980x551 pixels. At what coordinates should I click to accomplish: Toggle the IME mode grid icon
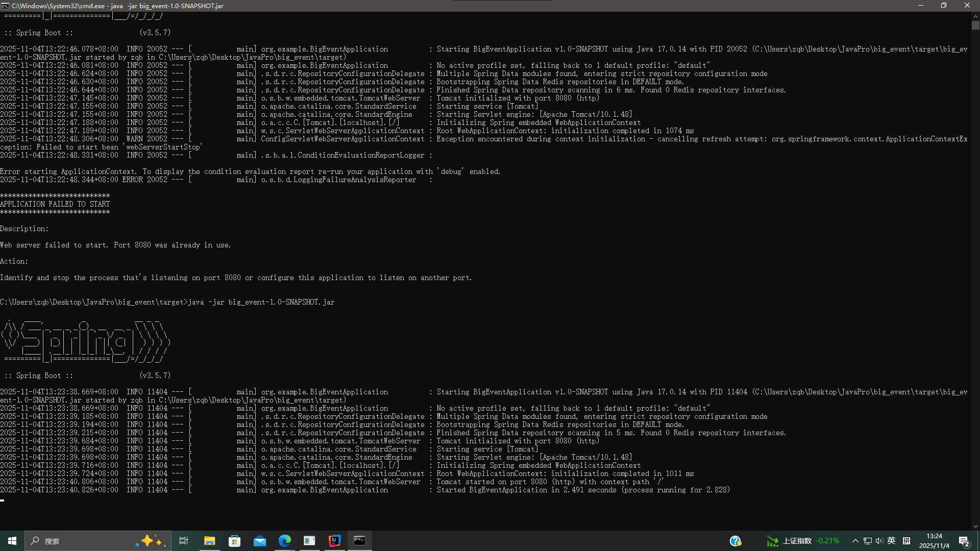point(906,541)
